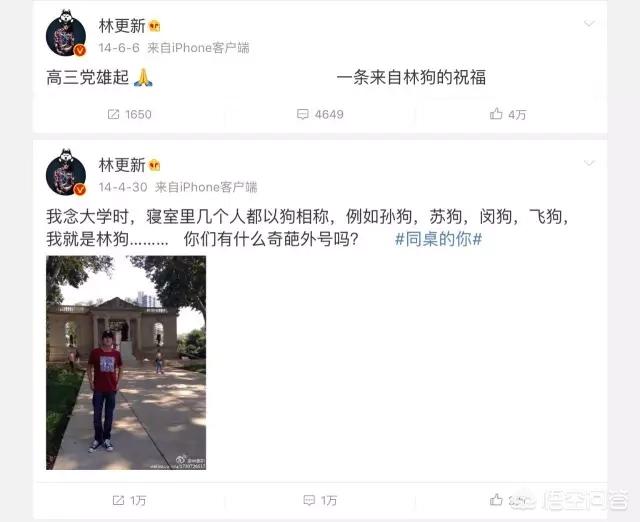
Task: Click repost icon on first post (1650)
Action: pos(113,114)
